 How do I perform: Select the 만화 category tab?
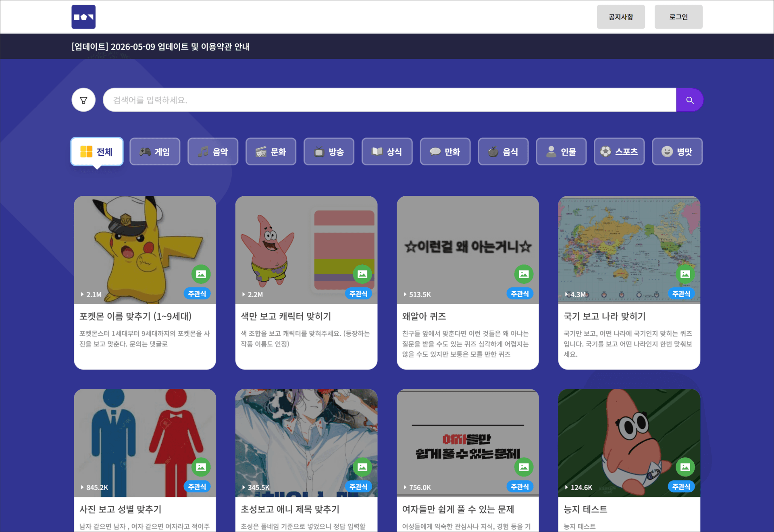(x=445, y=152)
